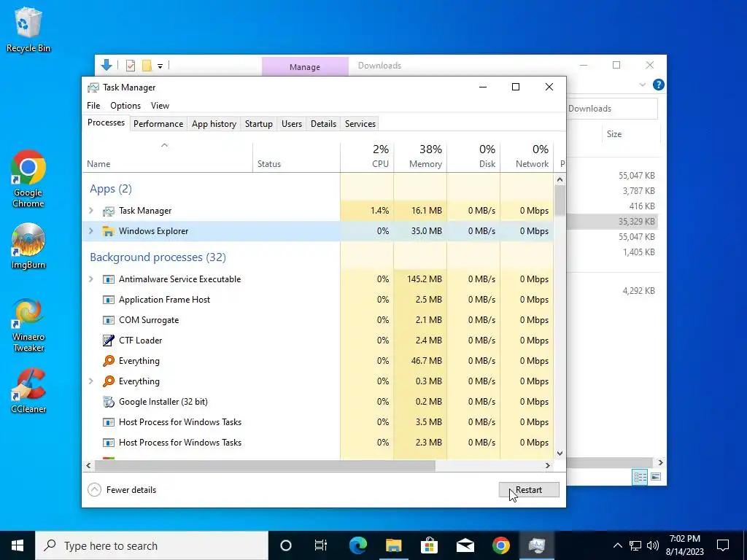Image resolution: width=747 pixels, height=560 pixels.
Task: Show hidden system tray icons
Action: (617, 545)
